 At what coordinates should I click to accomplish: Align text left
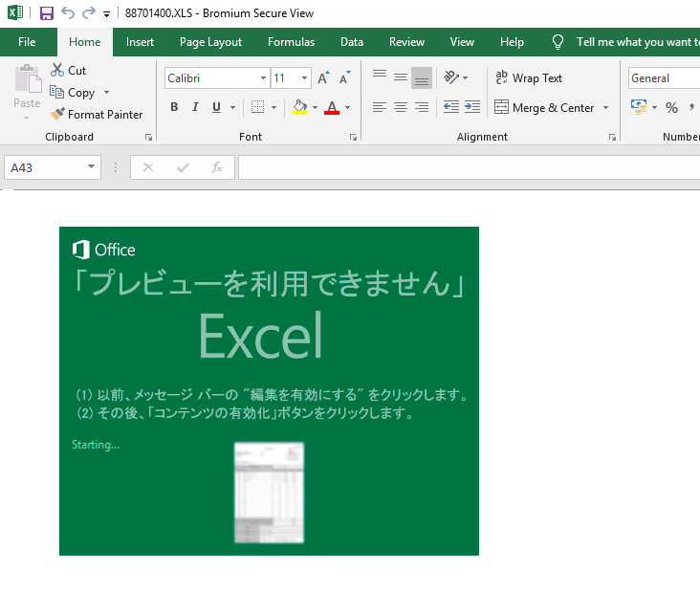[x=380, y=107]
